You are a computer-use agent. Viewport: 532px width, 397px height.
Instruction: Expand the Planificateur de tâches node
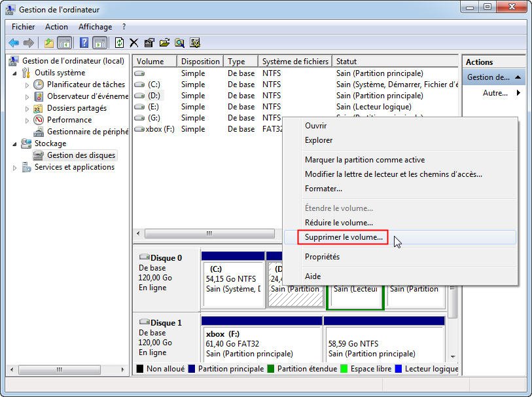(x=27, y=85)
